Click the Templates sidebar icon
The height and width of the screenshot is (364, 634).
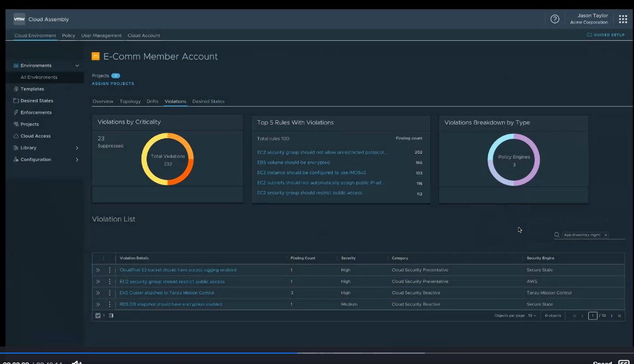pos(16,89)
